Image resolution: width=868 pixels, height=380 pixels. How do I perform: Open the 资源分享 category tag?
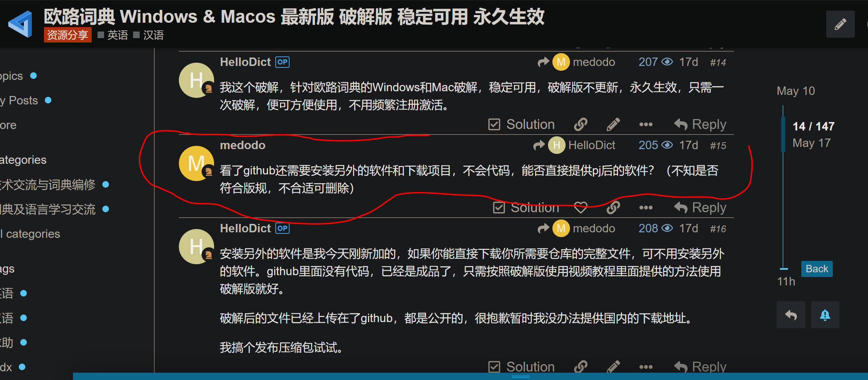67,35
